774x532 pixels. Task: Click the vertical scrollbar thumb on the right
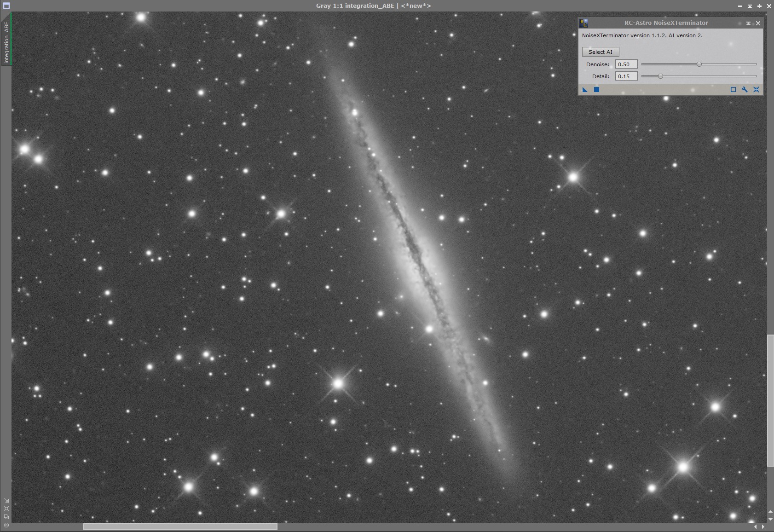pyautogui.click(x=770, y=400)
